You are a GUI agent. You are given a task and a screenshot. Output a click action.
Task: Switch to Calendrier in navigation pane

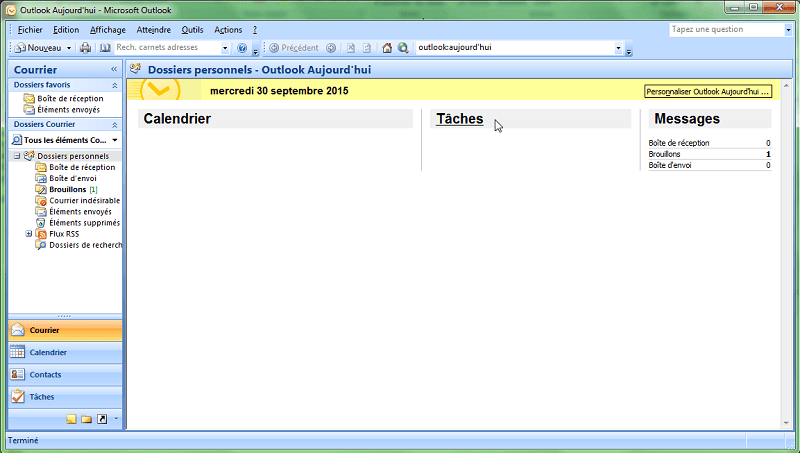click(65, 353)
